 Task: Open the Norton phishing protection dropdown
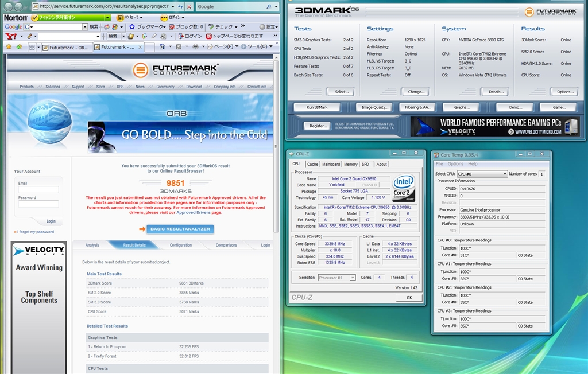[107, 17]
